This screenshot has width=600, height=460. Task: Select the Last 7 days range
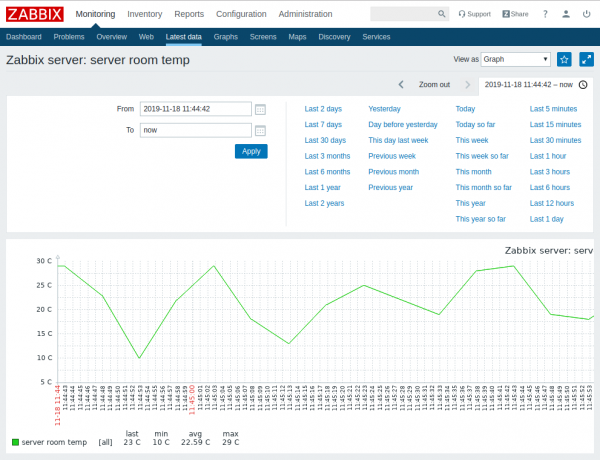tap(323, 124)
